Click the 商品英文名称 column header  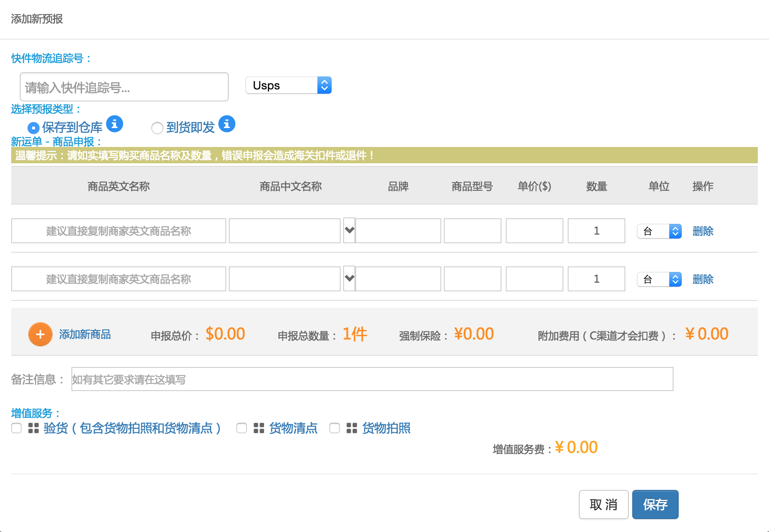(x=119, y=186)
